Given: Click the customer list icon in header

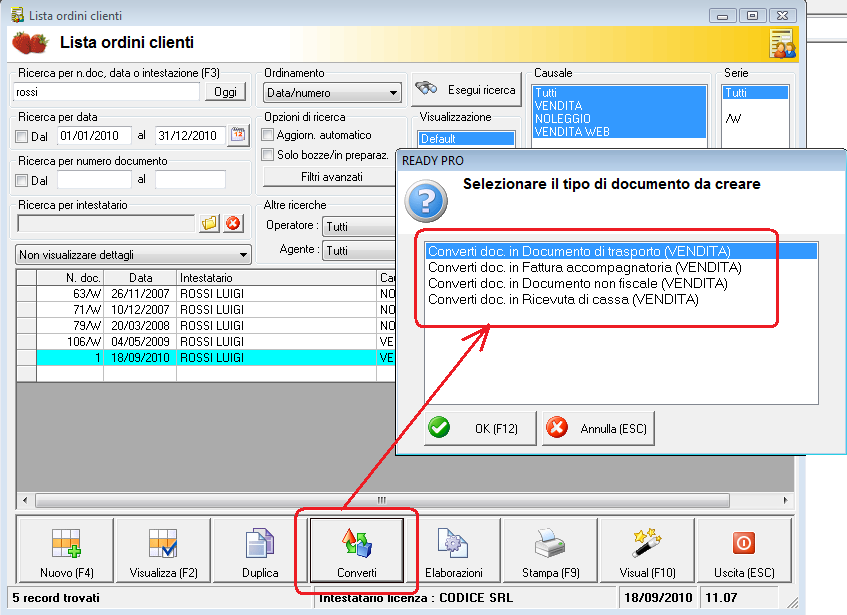Looking at the screenshot, I should click(782, 44).
